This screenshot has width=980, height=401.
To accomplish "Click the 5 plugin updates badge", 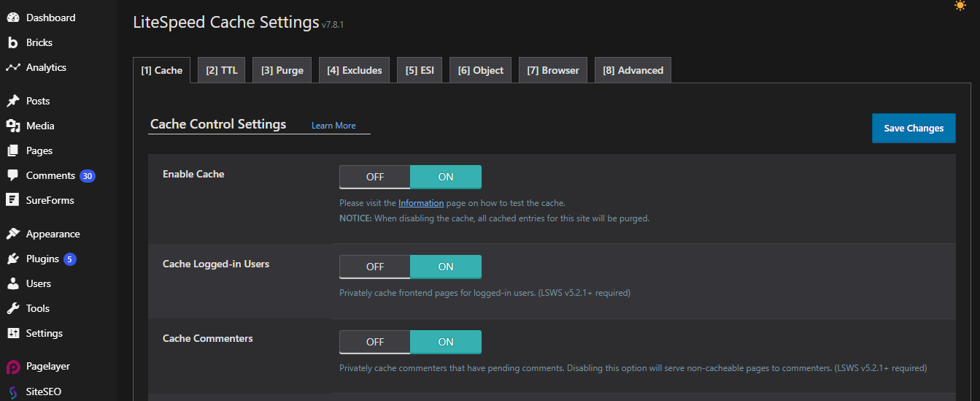I will point(70,259).
